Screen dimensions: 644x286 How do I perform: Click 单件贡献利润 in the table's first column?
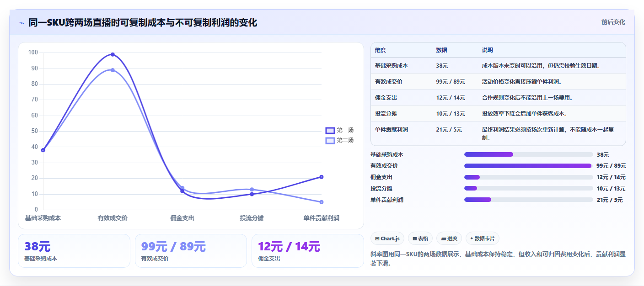(x=392, y=130)
